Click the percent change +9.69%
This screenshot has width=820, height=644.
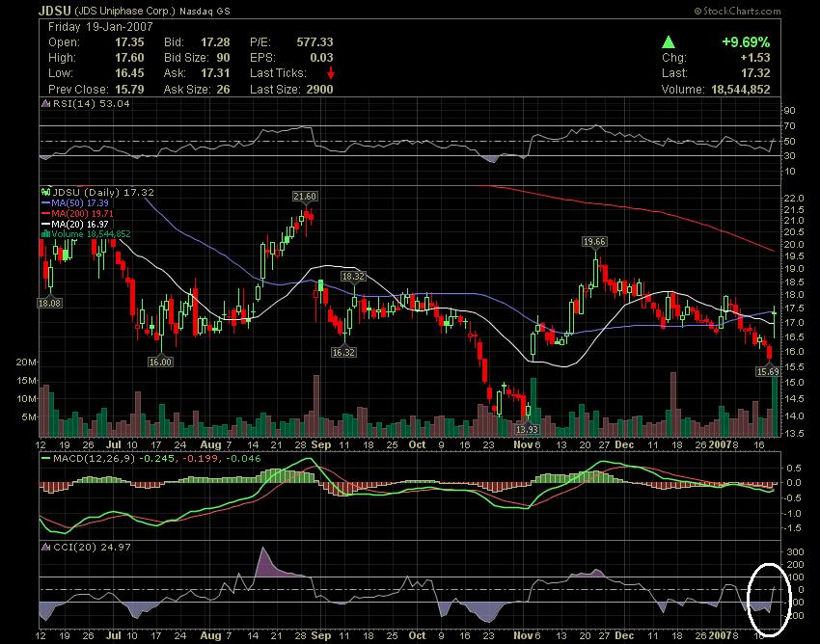pos(746,42)
